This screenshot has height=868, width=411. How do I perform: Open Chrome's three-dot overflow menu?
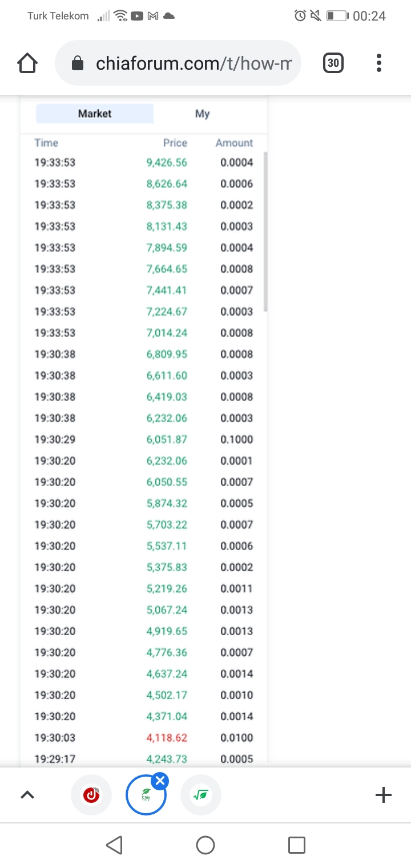378,63
